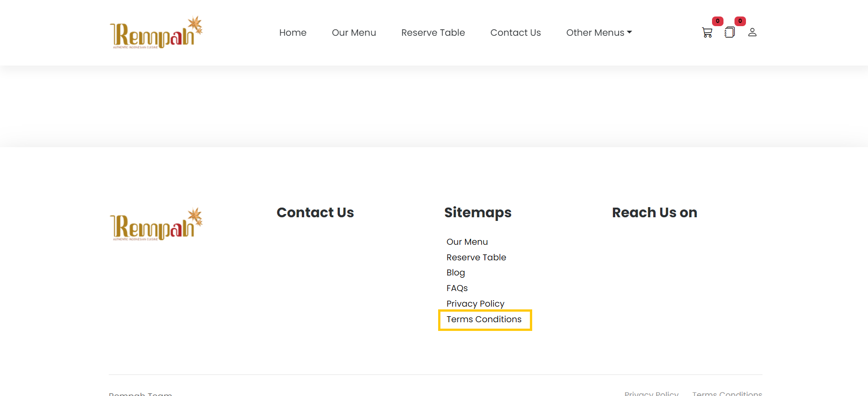Click the Reserve Table link under Sitemaps
The image size is (868, 396).
[x=476, y=258]
